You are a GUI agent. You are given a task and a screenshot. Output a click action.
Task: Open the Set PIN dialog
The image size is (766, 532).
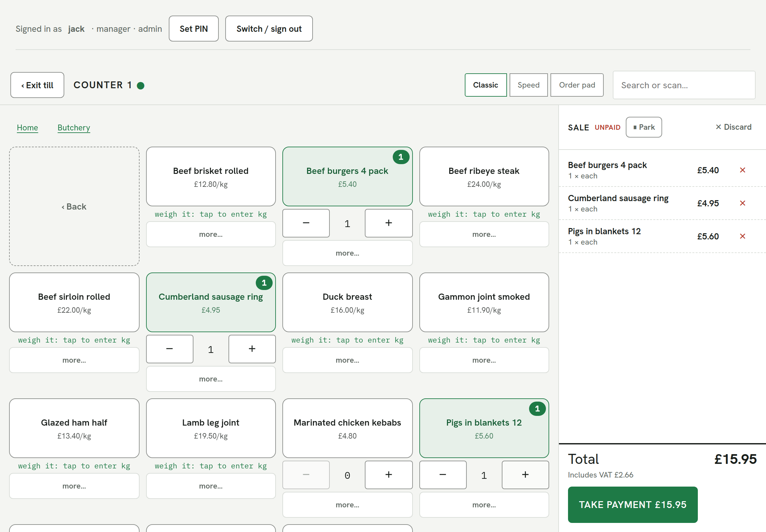coord(194,29)
